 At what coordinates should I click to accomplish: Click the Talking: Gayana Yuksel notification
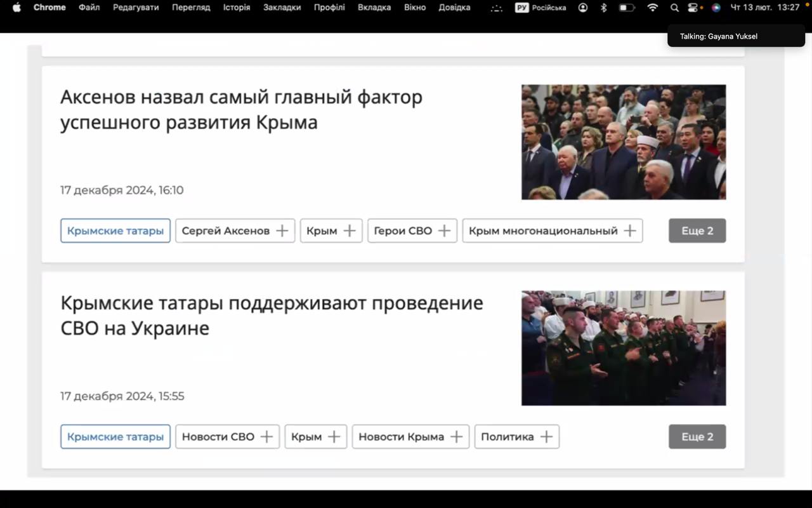(736, 36)
